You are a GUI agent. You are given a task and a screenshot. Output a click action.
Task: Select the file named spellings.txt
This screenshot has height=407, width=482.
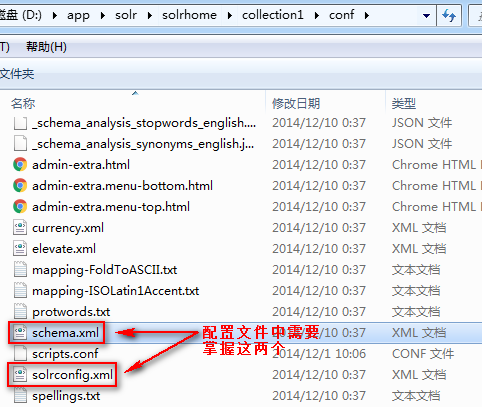66,396
